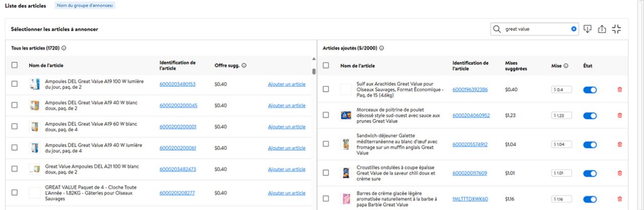Open info icon beside Mise column
This screenshot has width=644, height=210.
(x=566, y=65)
